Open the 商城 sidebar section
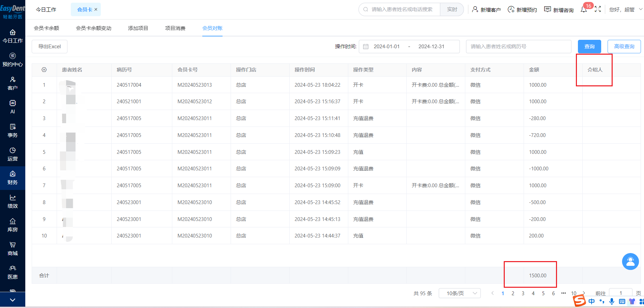The width and height of the screenshot is (644, 308). pos(12,249)
